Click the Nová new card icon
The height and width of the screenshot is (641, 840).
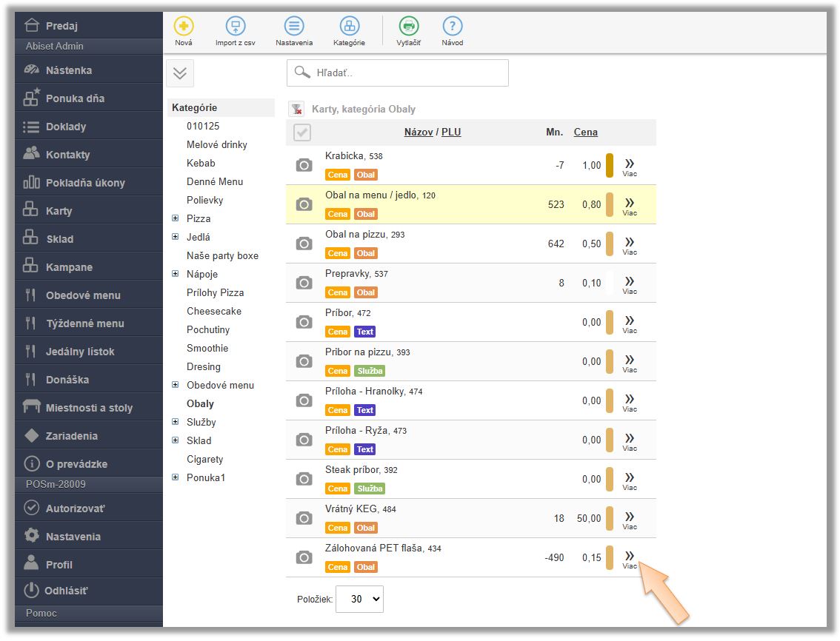click(x=184, y=27)
